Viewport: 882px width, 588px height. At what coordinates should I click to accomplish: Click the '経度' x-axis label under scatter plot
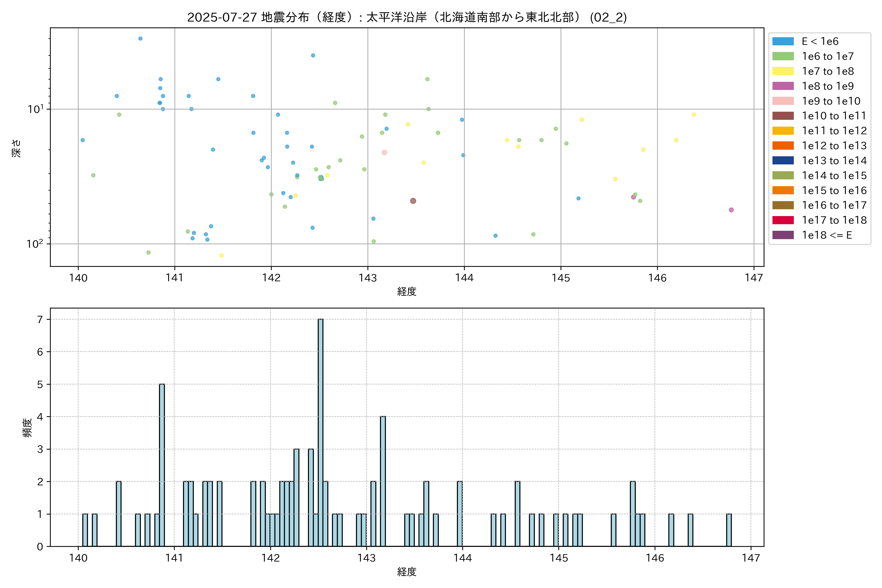(407, 291)
